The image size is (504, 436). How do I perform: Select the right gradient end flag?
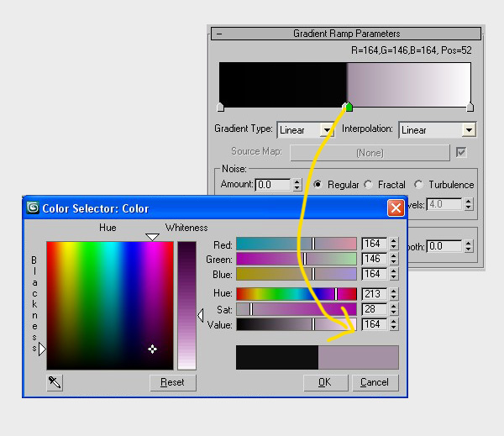point(470,107)
